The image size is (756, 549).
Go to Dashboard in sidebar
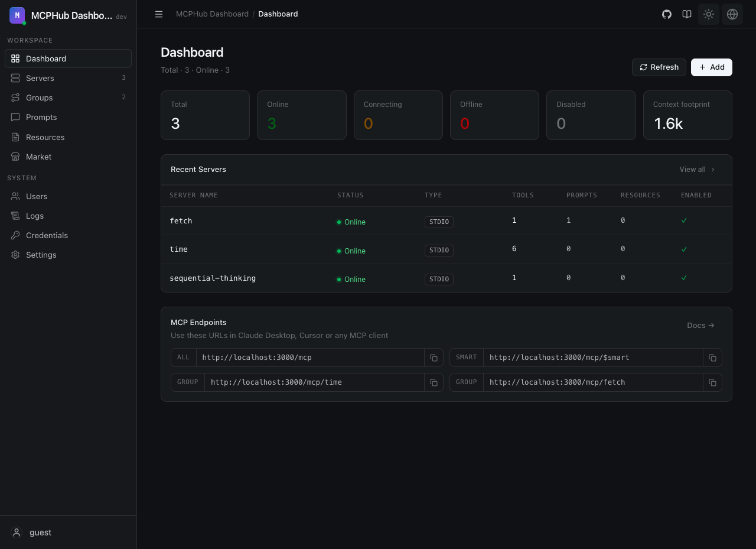(x=68, y=59)
